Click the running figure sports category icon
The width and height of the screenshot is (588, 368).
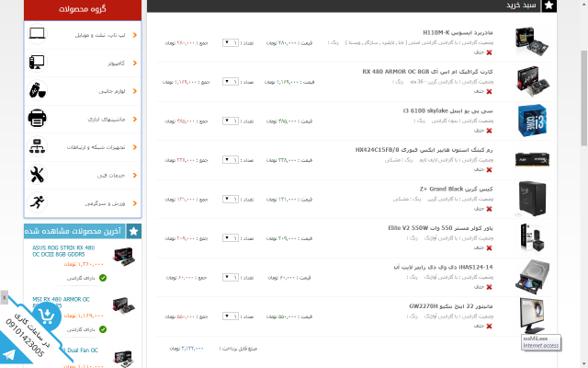(x=37, y=202)
